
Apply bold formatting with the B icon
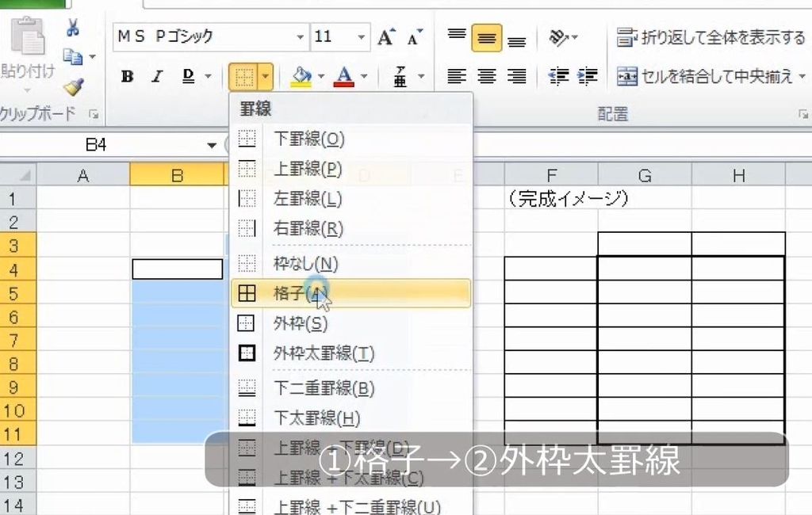pos(126,76)
